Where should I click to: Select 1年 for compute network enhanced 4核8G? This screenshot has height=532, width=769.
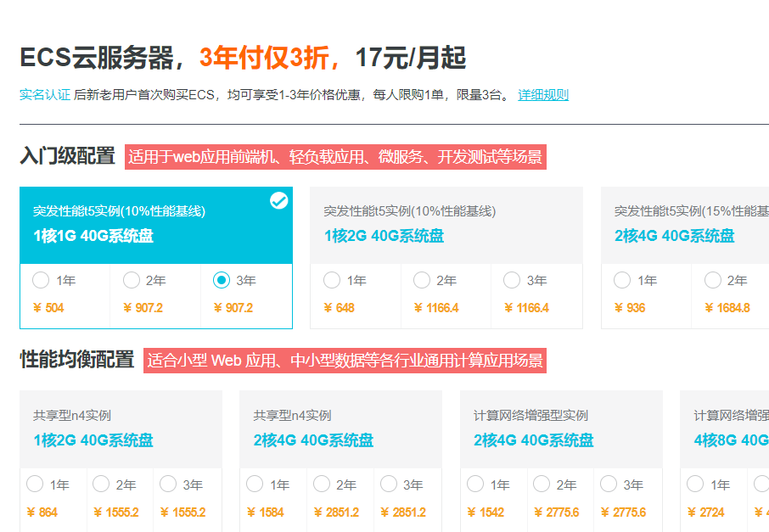point(695,484)
